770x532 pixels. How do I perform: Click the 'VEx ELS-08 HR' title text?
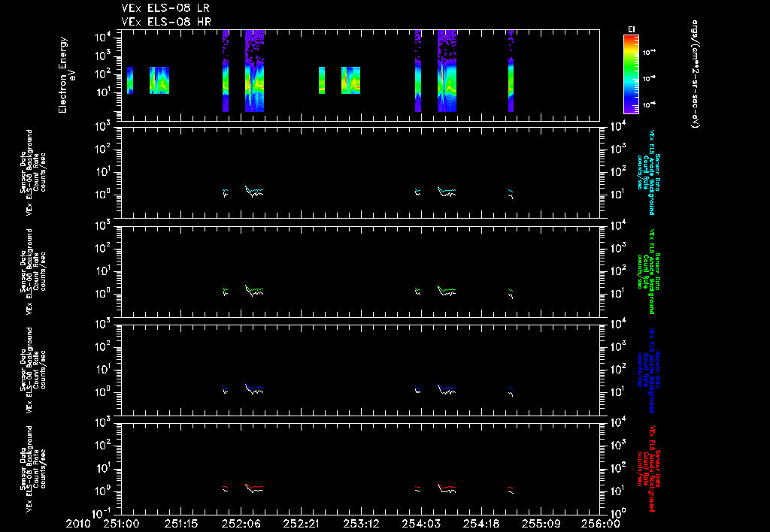pos(166,22)
